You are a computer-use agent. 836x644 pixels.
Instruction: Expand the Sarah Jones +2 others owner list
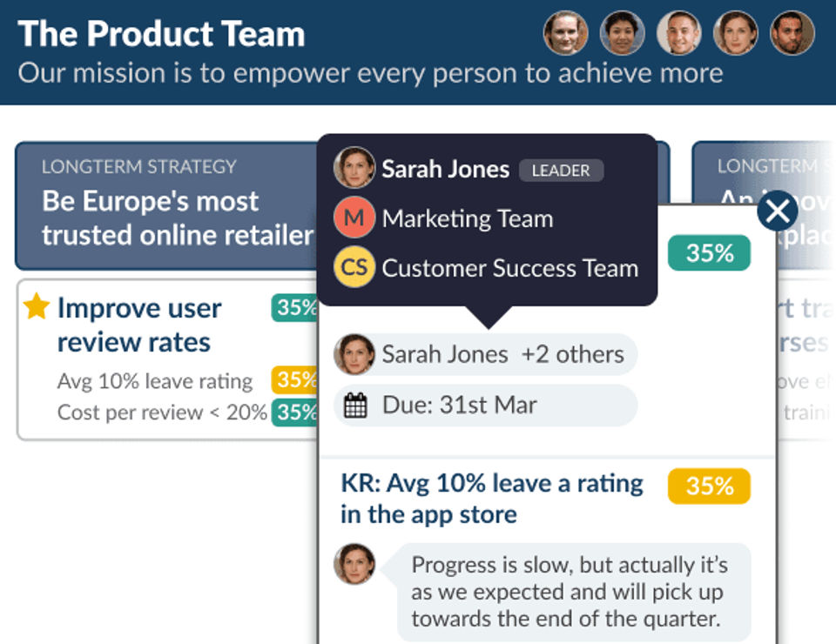point(485,354)
